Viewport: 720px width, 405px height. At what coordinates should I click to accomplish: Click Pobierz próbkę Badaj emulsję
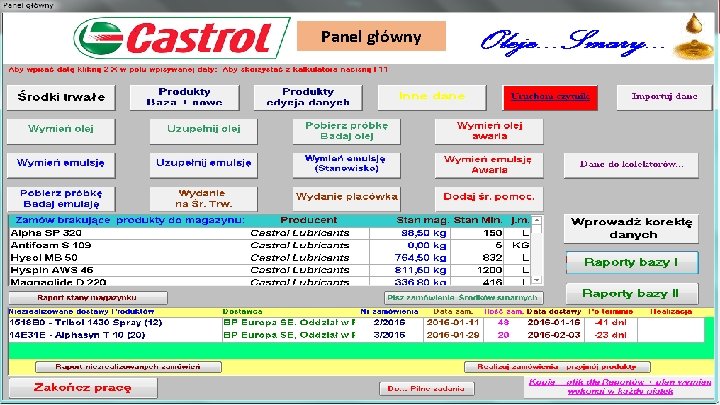[61, 199]
